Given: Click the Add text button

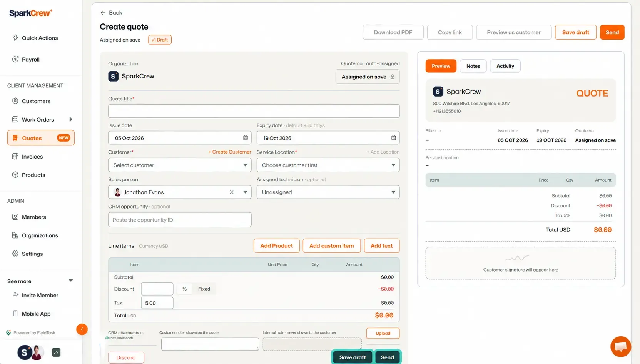Looking at the screenshot, I should [381, 245].
